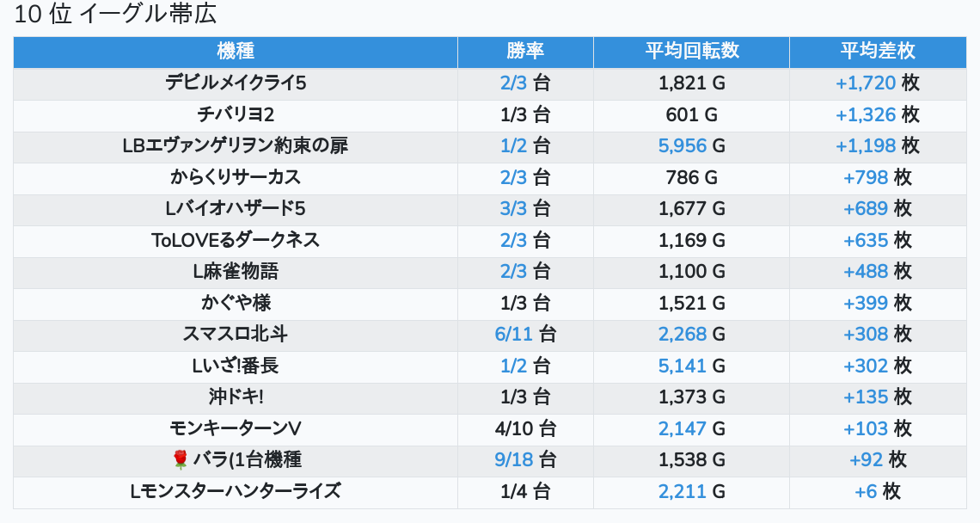980x523 pixels.
Task: Click the 平均回転数 column header
Action: click(x=691, y=52)
